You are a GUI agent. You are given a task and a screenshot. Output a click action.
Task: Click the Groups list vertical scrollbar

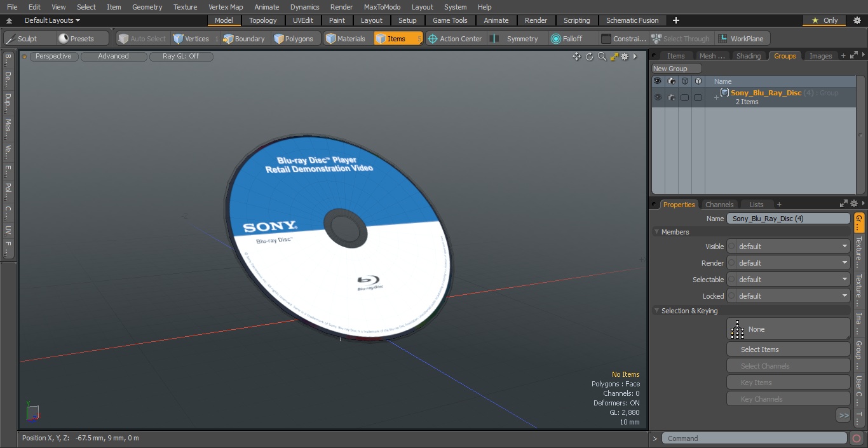coord(860,135)
